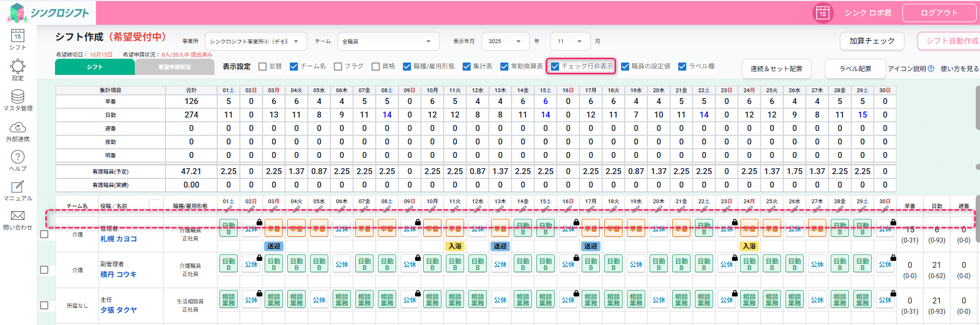Screen dimensions: 980x325
Task: Switch to the 希望申請状況 tab
Action: pyautogui.click(x=175, y=67)
